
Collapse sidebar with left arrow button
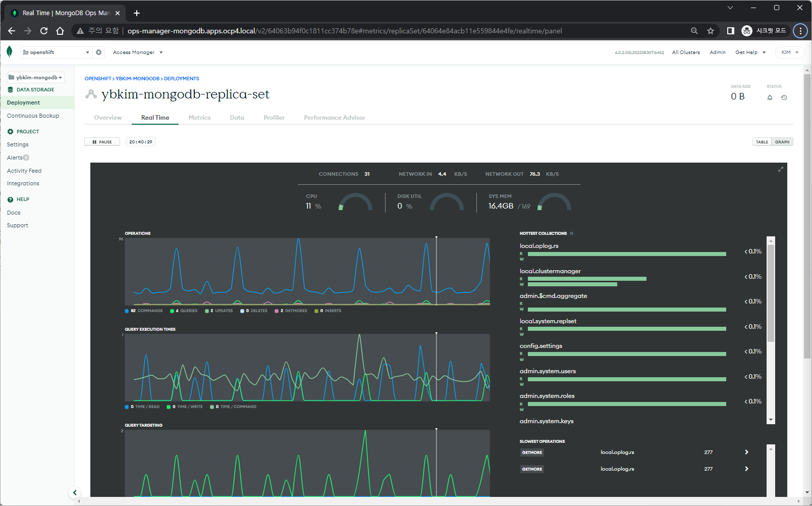pos(75,492)
